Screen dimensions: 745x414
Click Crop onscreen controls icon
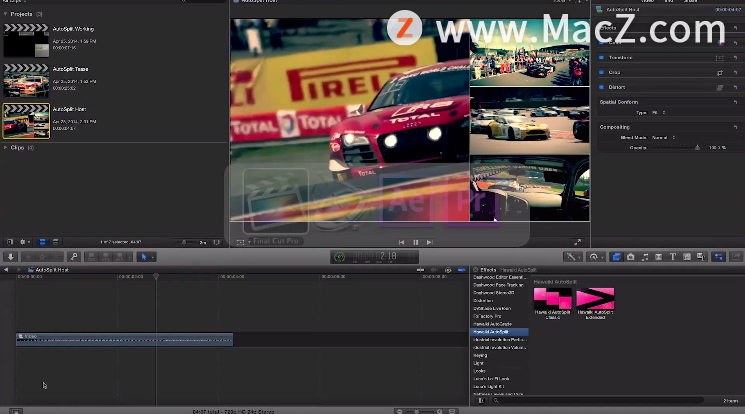tap(720, 73)
